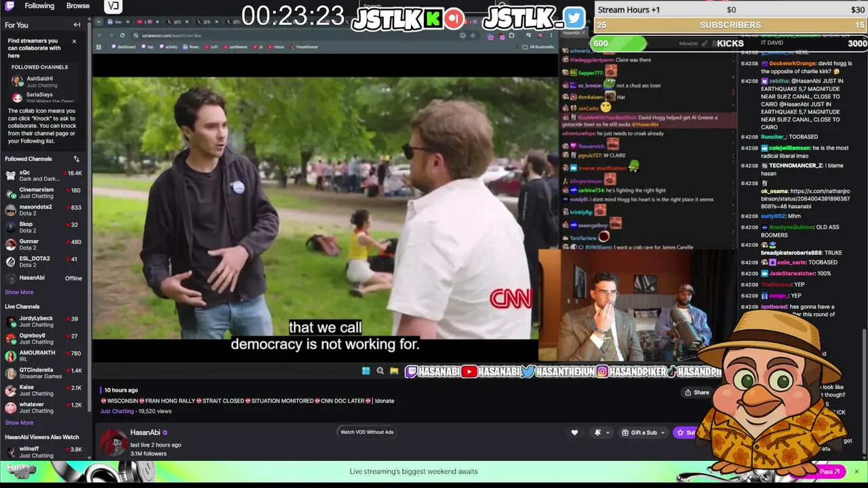868x488 pixels.
Task: Open the Browse tab in Twitch header
Action: (78, 6)
